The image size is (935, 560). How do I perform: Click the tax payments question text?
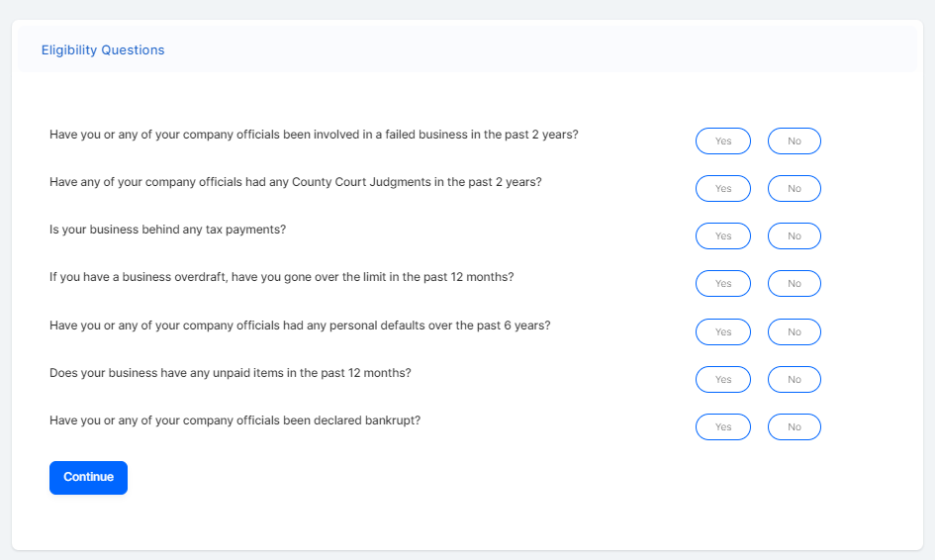tap(167, 230)
